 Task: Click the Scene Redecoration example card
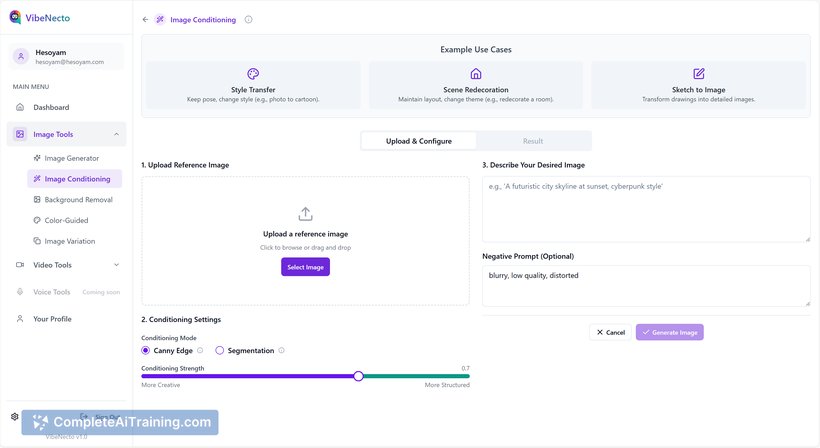pos(476,85)
